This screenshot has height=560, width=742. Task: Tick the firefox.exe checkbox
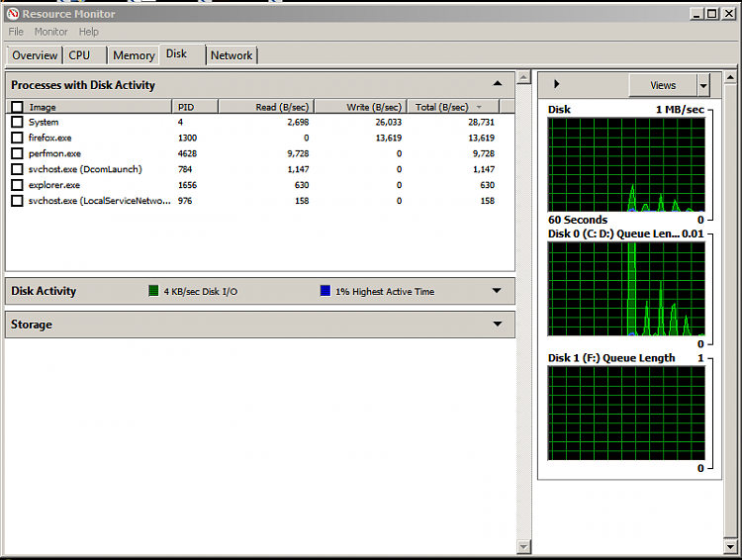tap(17, 138)
